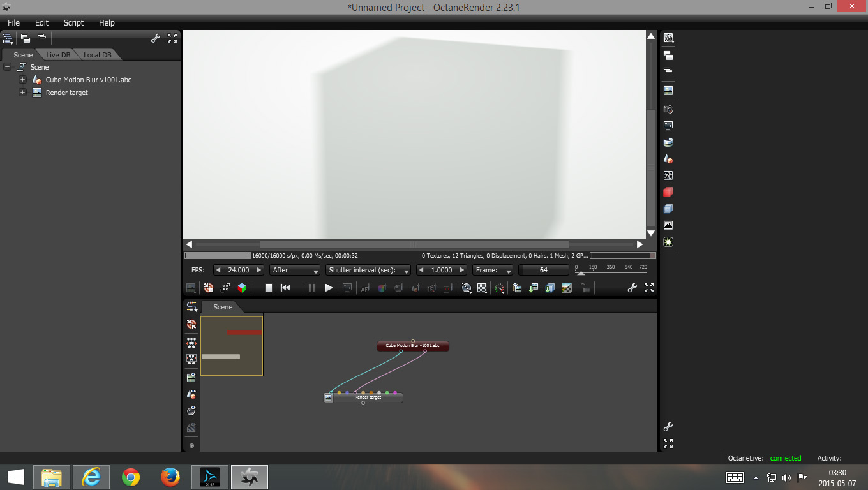The height and width of the screenshot is (490, 868).
Task: Click the copy render to clipboard icon
Action: pos(517,288)
